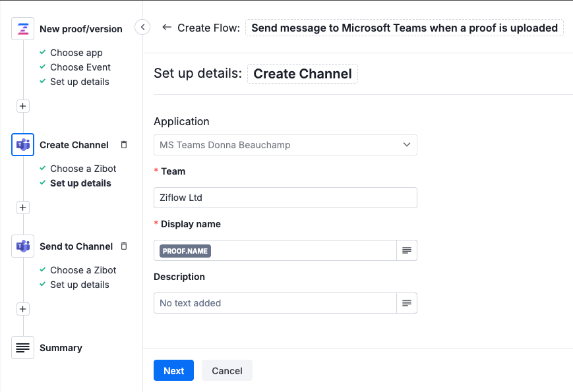This screenshot has height=392, width=573.
Task: Open the Application dropdown
Action: [x=285, y=145]
